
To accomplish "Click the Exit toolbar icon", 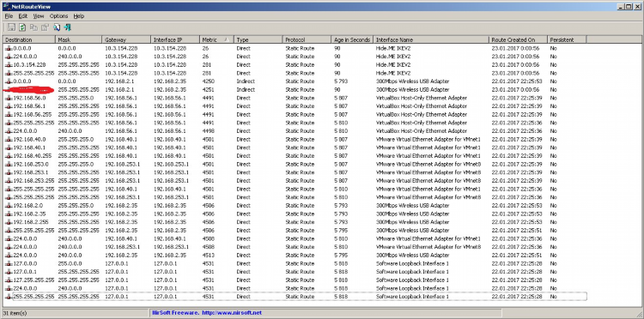I will [68, 27].
